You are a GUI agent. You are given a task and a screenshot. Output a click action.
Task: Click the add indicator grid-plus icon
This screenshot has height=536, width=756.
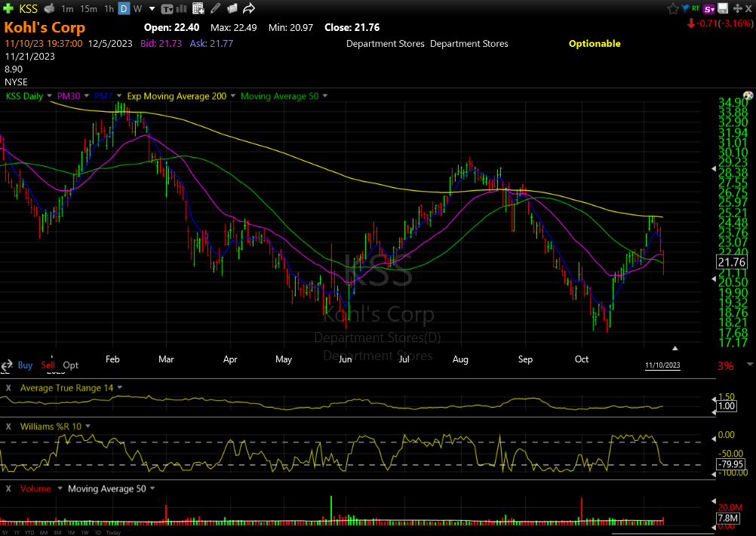click(x=198, y=8)
